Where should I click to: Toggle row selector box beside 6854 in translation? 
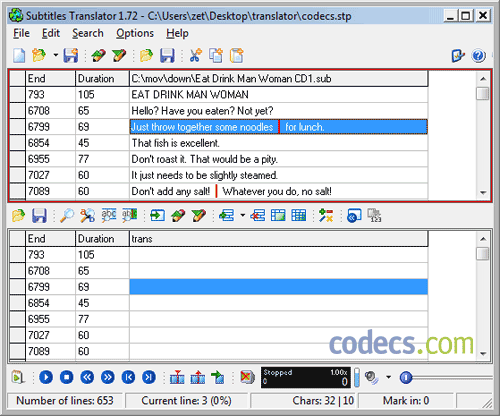tap(17, 303)
